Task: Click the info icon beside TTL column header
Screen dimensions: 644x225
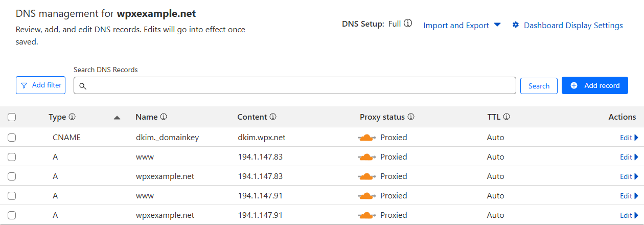Action: pyautogui.click(x=507, y=117)
